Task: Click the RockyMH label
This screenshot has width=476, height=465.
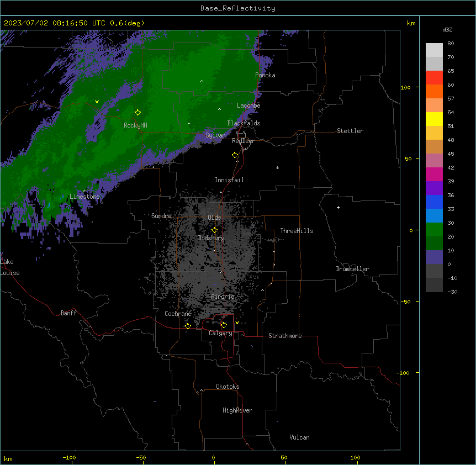Action: (135, 125)
